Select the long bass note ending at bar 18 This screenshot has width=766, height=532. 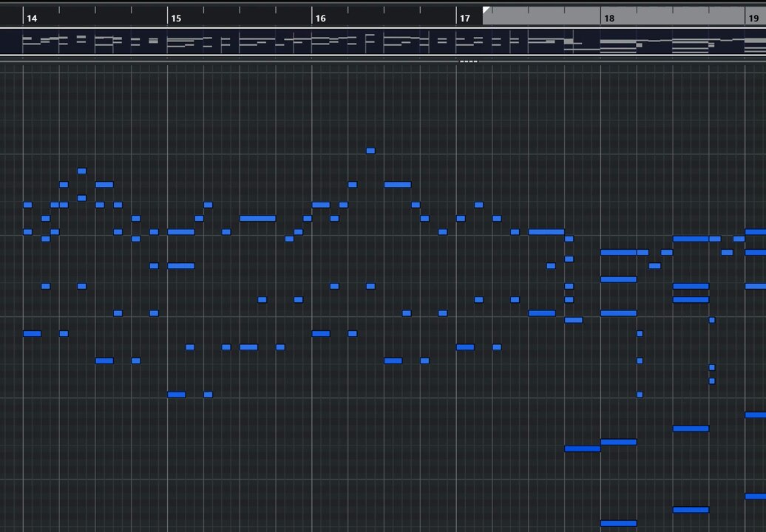[x=583, y=449]
